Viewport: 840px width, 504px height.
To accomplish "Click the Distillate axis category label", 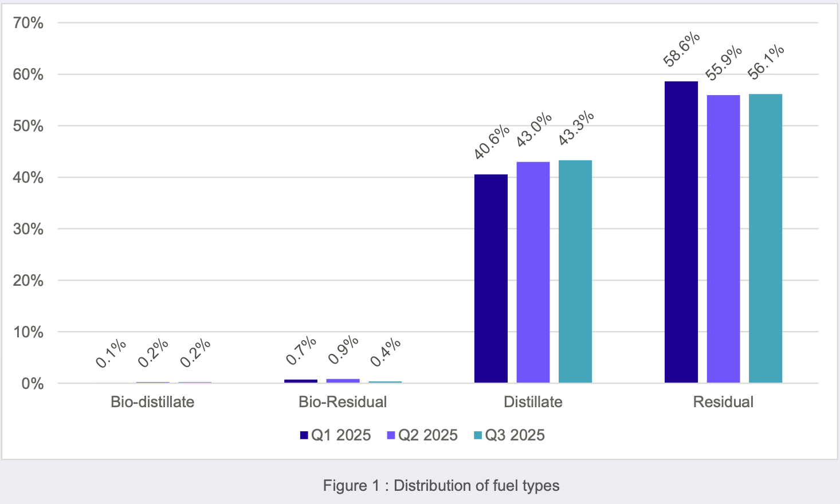I will [533, 402].
